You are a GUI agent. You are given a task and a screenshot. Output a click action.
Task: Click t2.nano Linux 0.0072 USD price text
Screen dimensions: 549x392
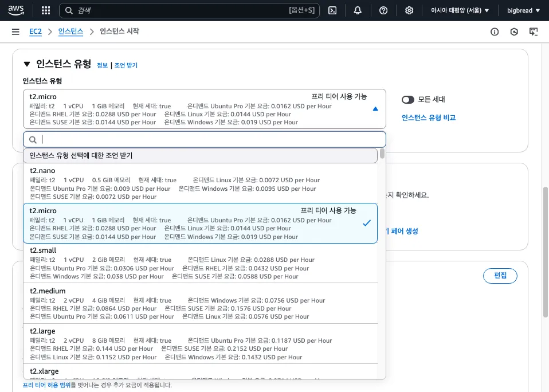[x=256, y=181]
